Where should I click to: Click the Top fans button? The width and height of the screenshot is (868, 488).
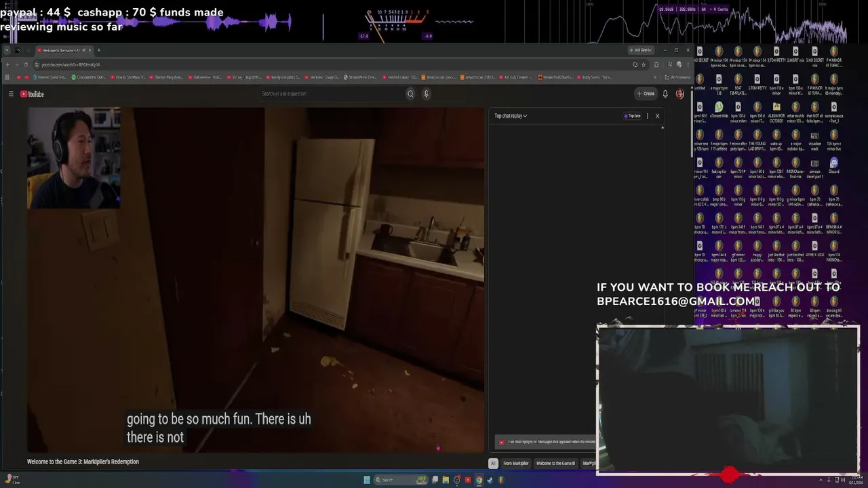coord(632,116)
